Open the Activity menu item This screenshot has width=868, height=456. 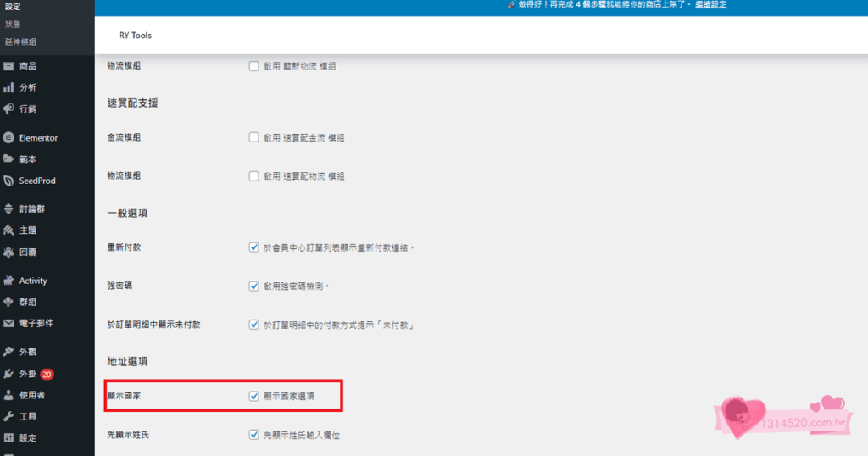point(33,281)
